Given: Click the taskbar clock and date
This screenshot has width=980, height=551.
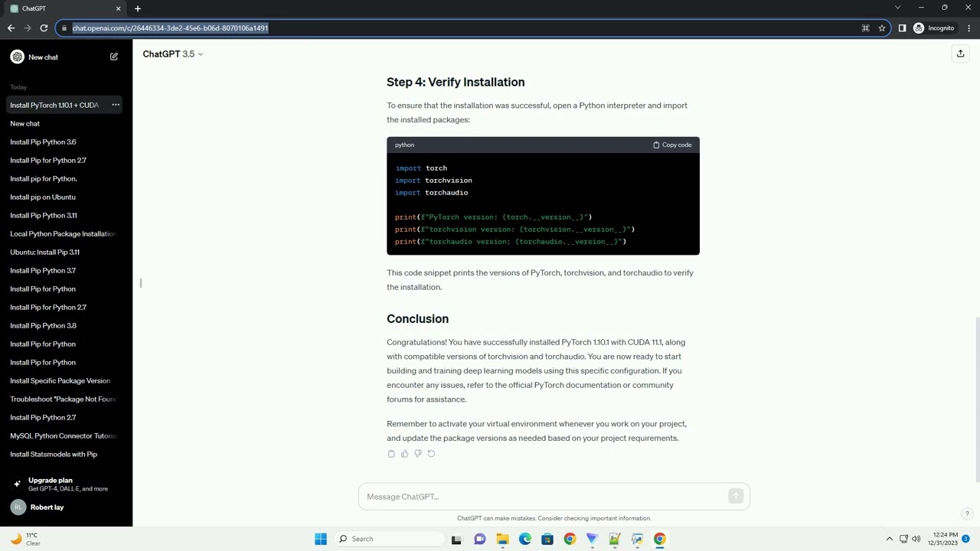Looking at the screenshot, I should pos(942,539).
